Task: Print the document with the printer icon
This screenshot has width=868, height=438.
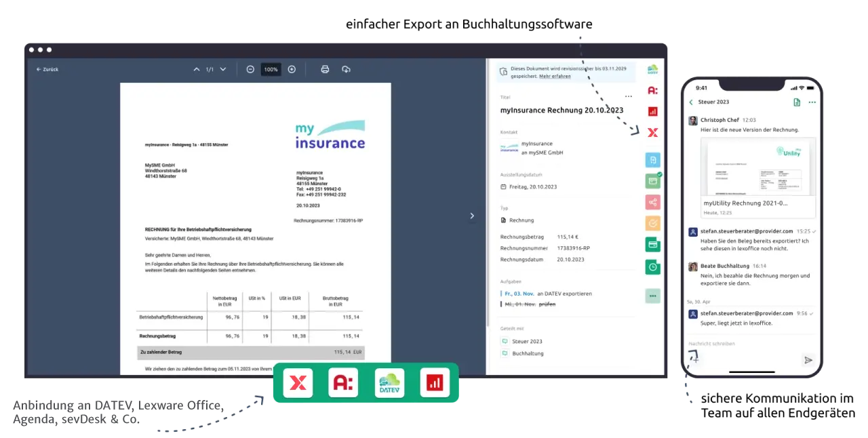Action: 325,69
